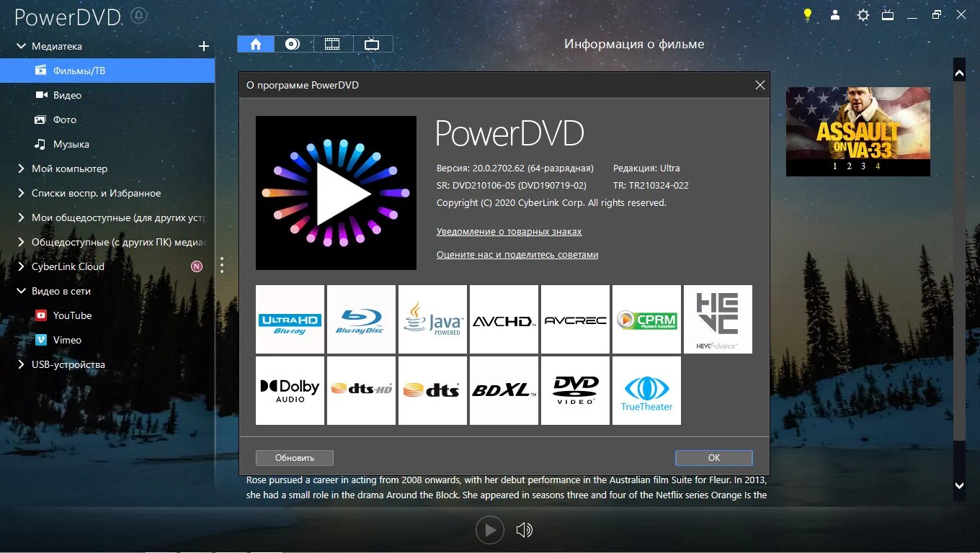The width and height of the screenshot is (980, 553).
Task: Select poster page 2 under the thumbnail
Action: [x=850, y=166]
